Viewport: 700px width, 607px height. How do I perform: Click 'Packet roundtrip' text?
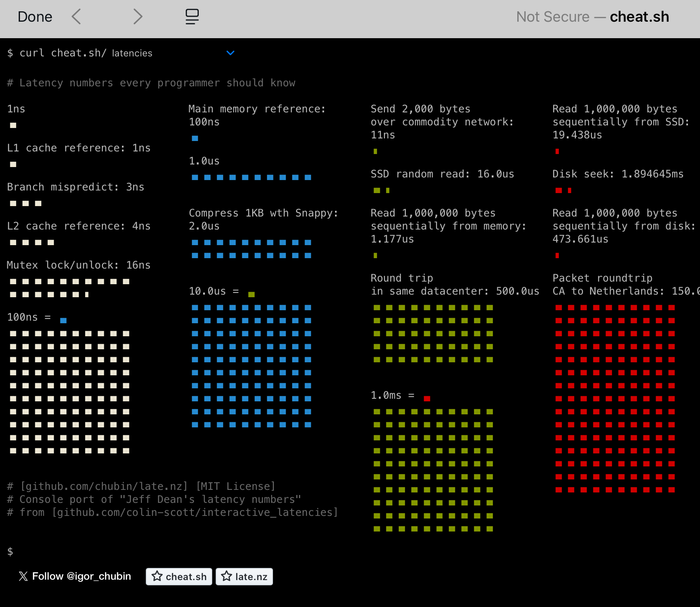click(x=602, y=278)
